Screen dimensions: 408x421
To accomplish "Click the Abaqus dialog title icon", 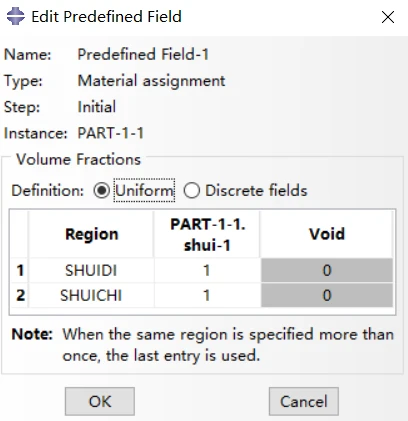I will pyautogui.click(x=15, y=16).
